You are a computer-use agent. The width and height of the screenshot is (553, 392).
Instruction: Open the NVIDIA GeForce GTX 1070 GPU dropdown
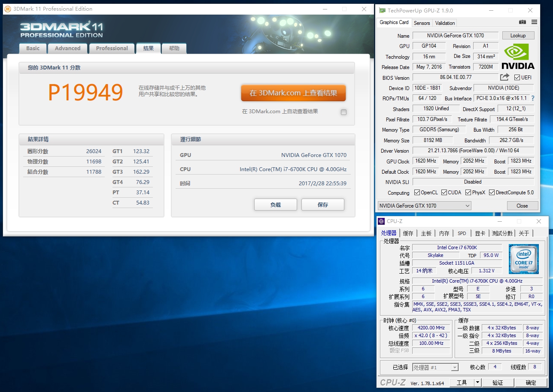coord(424,206)
